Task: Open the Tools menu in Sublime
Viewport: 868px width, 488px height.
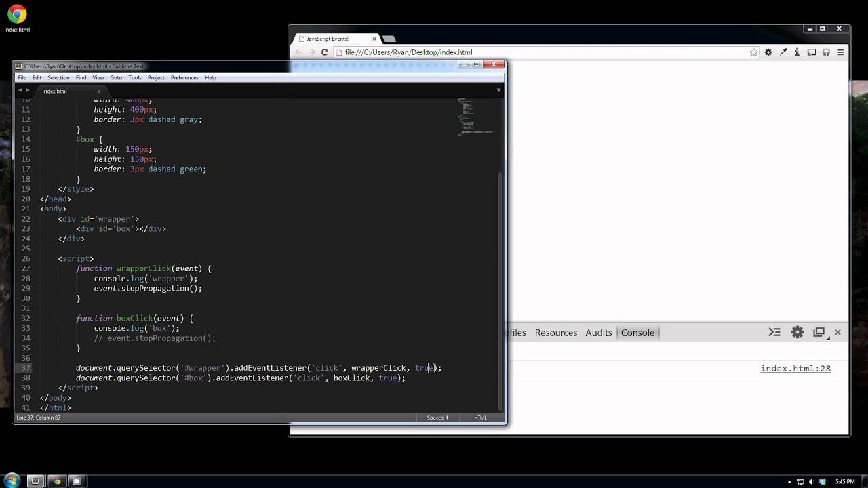Action: pos(135,78)
